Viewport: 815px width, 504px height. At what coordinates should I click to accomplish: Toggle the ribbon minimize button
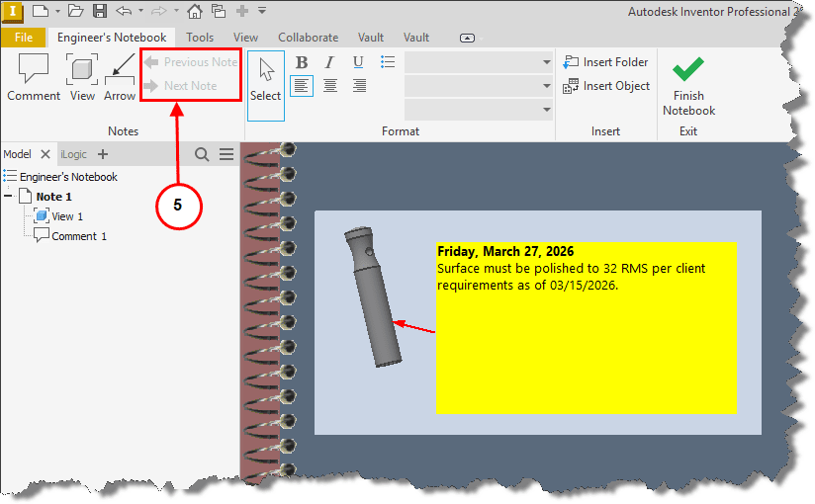coord(467,38)
